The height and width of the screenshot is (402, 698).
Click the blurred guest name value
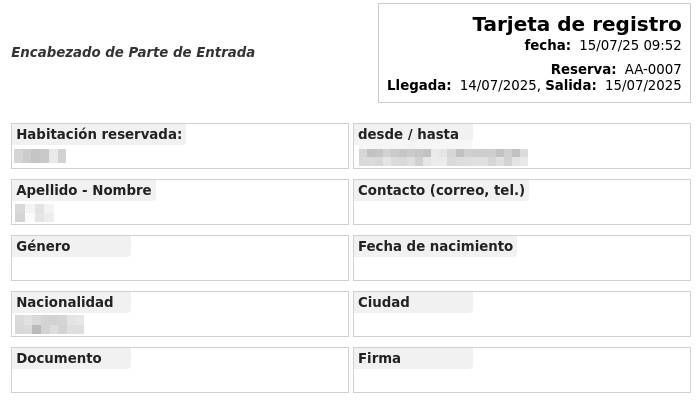(x=34, y=213)
